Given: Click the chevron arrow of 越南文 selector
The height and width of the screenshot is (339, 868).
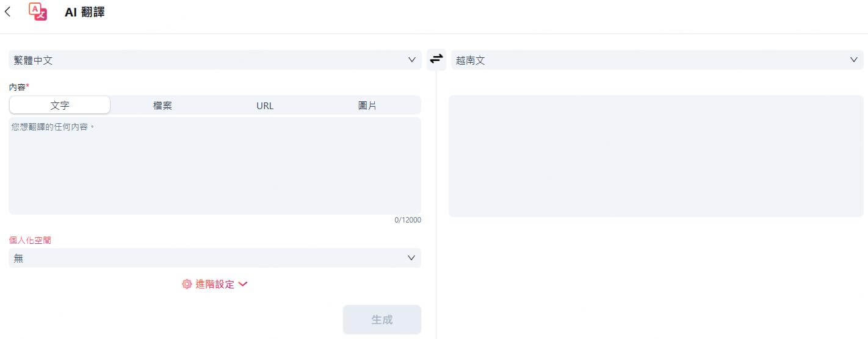Looking at the screenshot, I should pyautogui.click(x=853, y=60).
